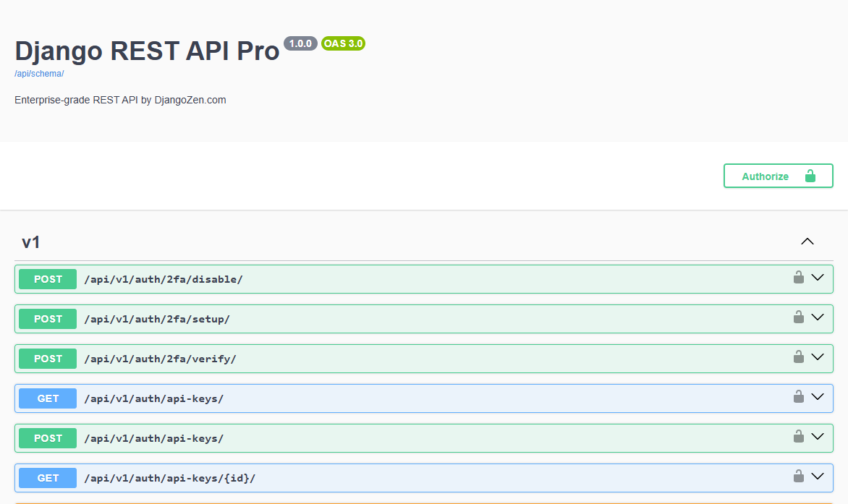This screenshot has height=504, width=848.
Task: Toggle the authorization lock on POST api-keys endpoint
Action: point(799,436)
